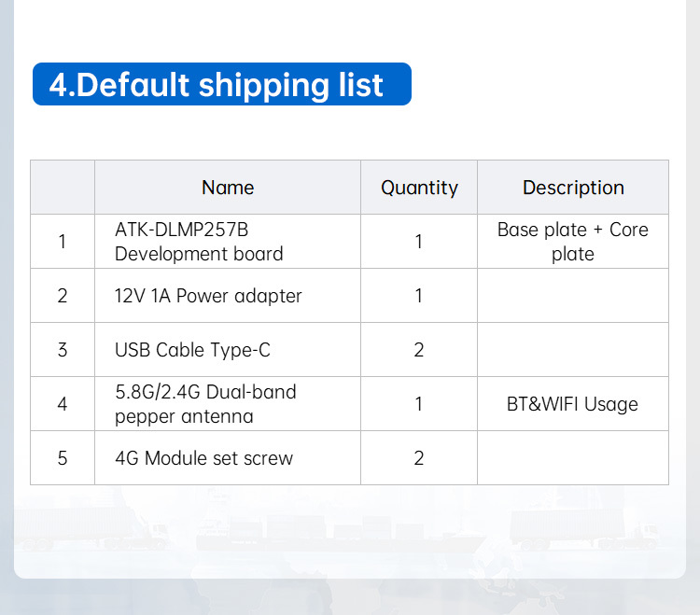This screenshot has width=700, height=615.
Task: Click row number 1 in the index column
Action: click(63, 242)
